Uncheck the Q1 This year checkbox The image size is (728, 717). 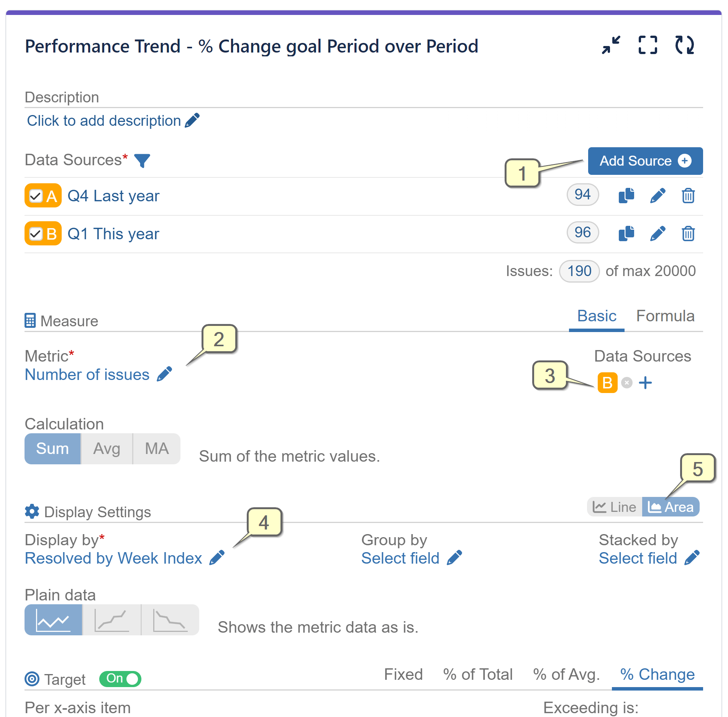click(x=36, y=234)
